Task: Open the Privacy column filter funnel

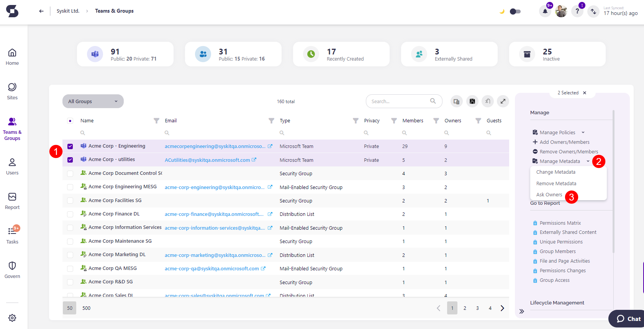Action: 394,121
